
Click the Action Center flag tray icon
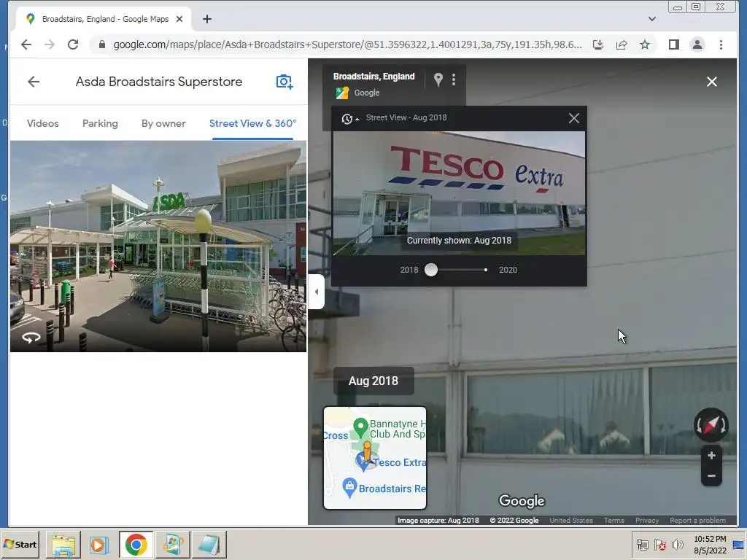659,544
